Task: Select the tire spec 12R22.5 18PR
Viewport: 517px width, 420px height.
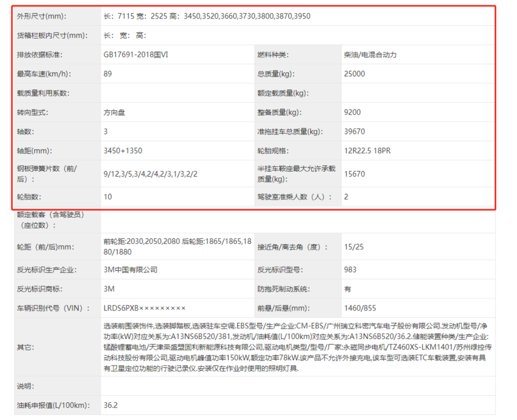Action: coord(367,151)
